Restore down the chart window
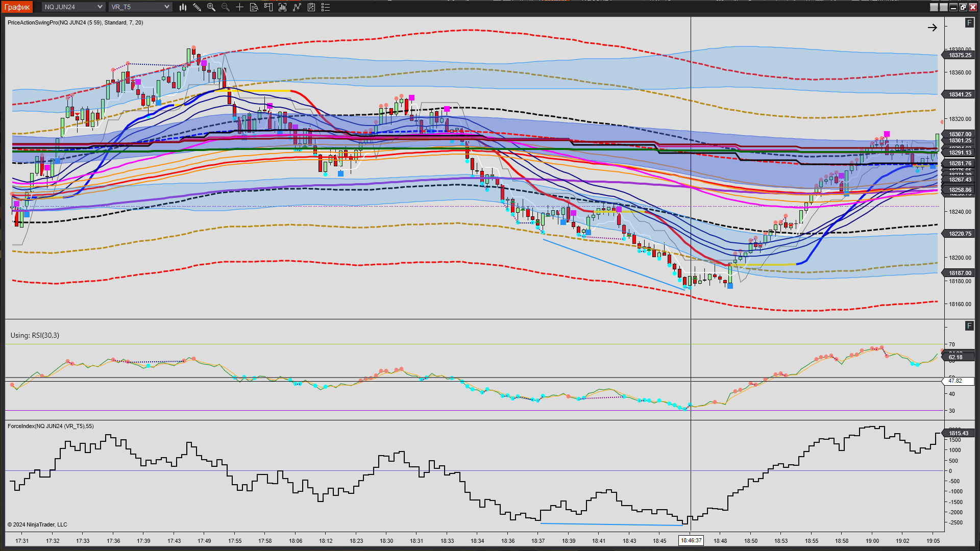Viewport: 980px width, 551px height. point(963,7)
